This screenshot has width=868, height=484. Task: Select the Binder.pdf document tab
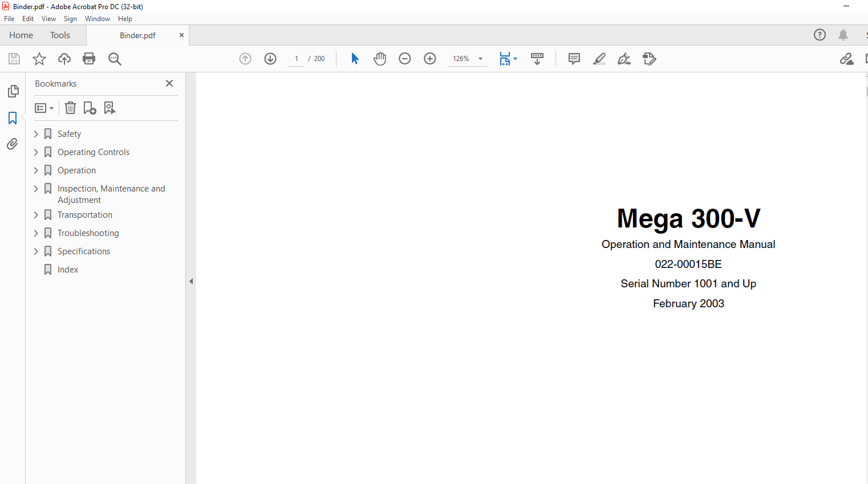point(137,35)
